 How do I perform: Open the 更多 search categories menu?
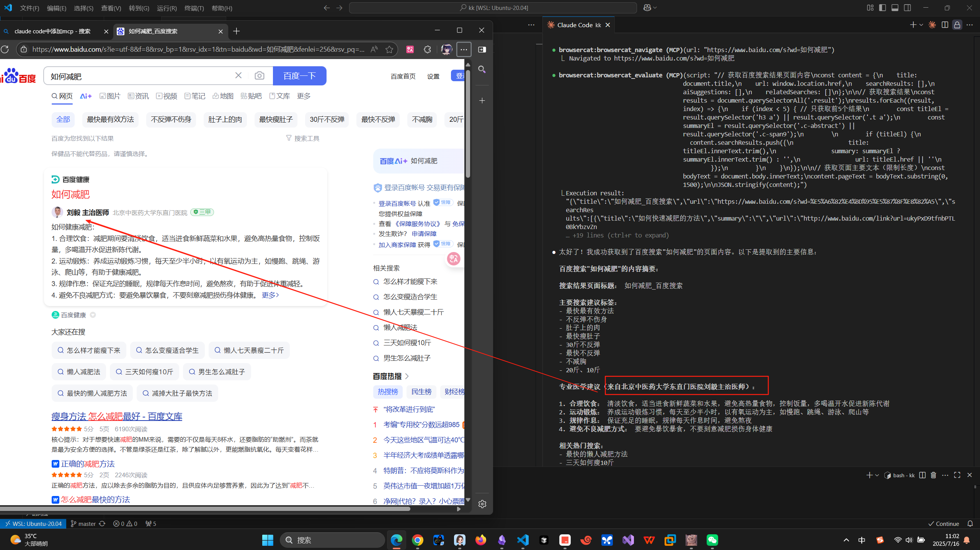[x=304, y=96]
